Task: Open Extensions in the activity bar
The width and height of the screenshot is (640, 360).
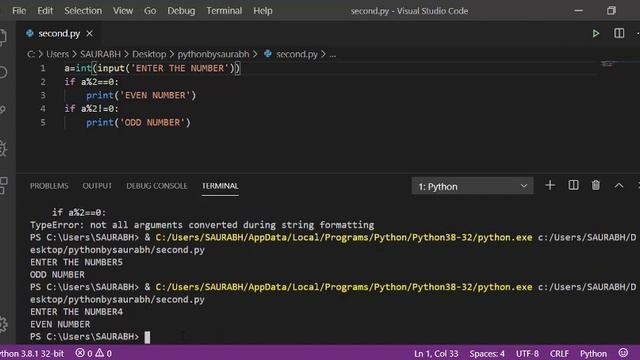Action: coord(3,185)
